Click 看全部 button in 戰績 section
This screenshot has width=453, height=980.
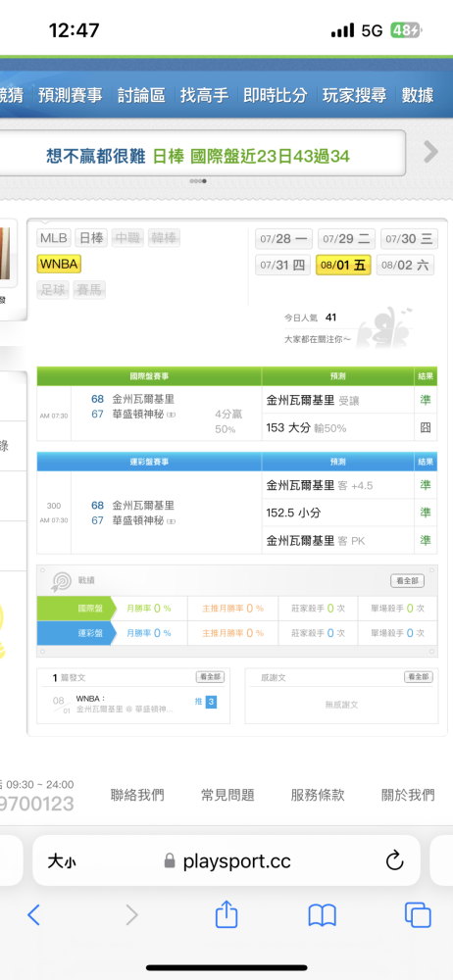point(407,581)
